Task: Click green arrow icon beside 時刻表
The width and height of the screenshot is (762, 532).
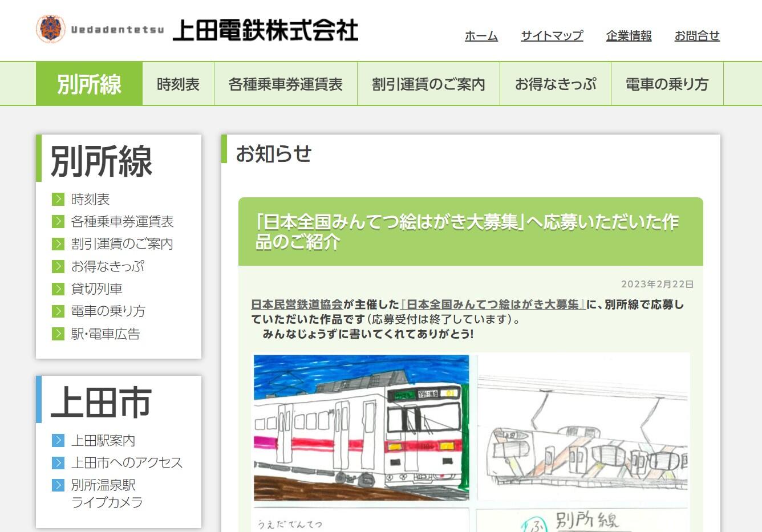Action: coord(58,199)
